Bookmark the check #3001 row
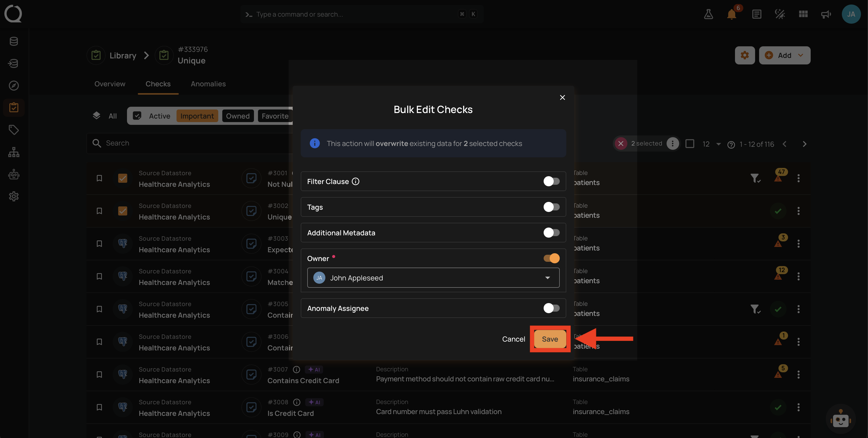The width and height of the screenshot is (868, 438). tap(99, 178)
